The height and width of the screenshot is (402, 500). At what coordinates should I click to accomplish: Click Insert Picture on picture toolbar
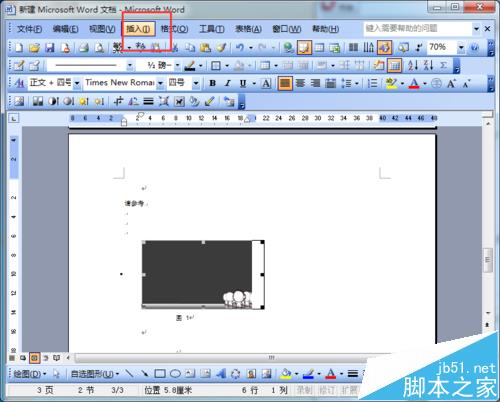click(19, 101)
